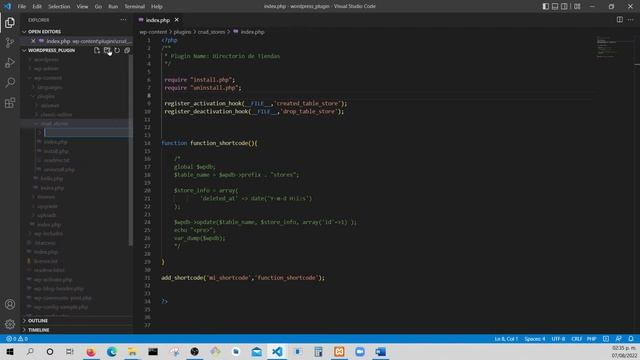
Task: Open the Explorer view in activity bar
Action: point(10,23)
